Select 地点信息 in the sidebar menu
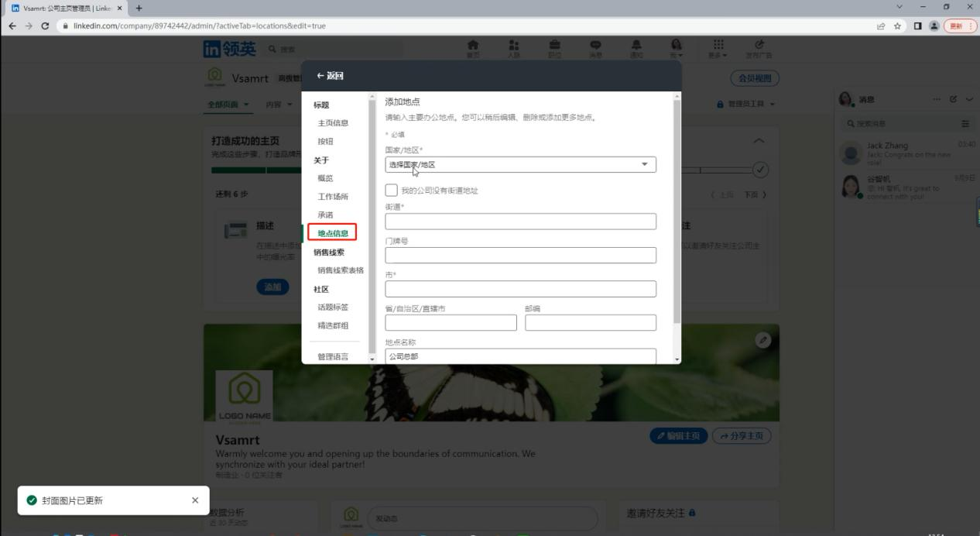The image size is (980, 536). click(x=333, y=233)
